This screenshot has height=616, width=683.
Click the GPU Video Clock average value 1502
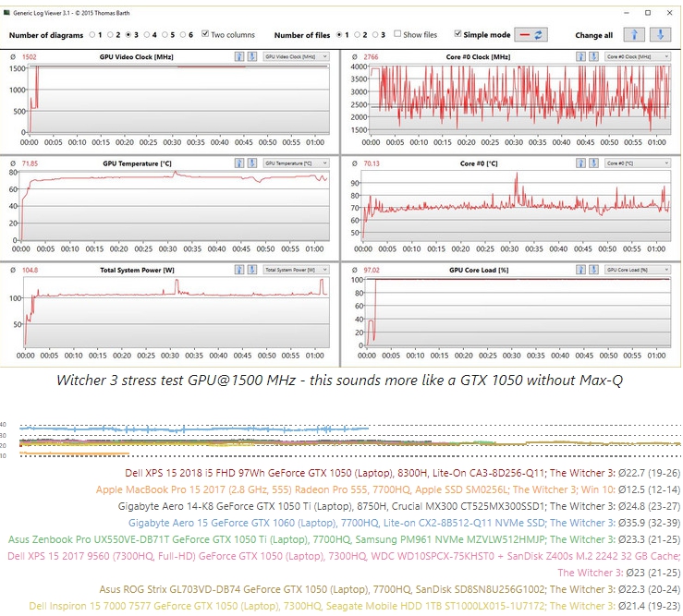[x=30, y=57]
